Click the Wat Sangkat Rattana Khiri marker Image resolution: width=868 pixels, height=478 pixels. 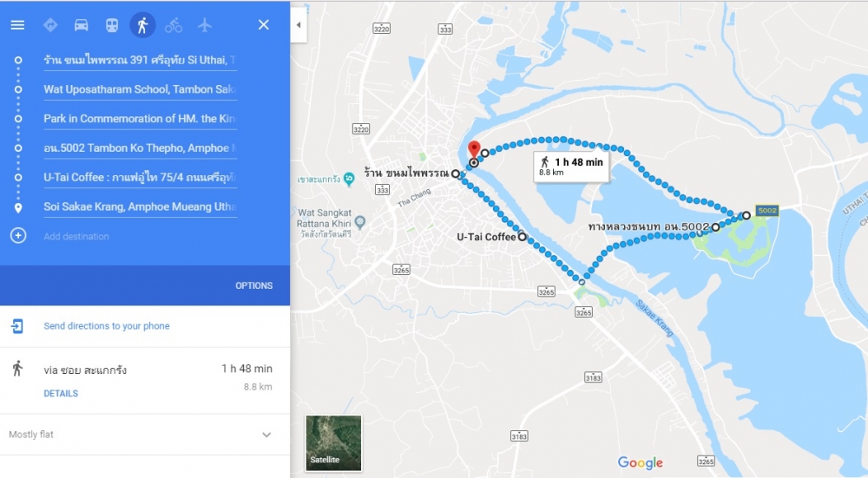(x=360, y=222)
